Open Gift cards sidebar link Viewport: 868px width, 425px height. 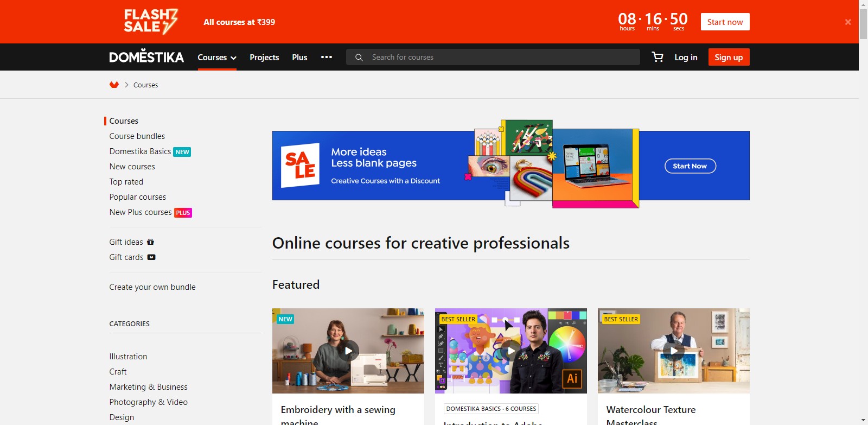tap(126, 257)
